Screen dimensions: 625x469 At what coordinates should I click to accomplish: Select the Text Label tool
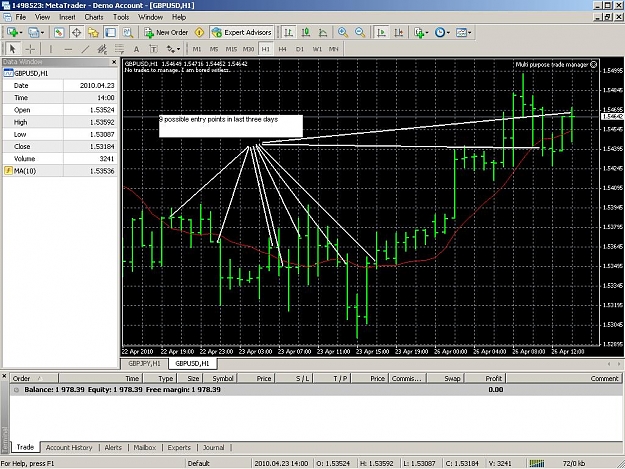tap(153, 49)
